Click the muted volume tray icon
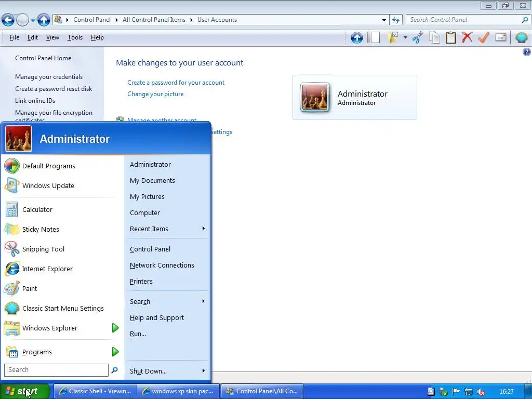 [x=481, y=392]
